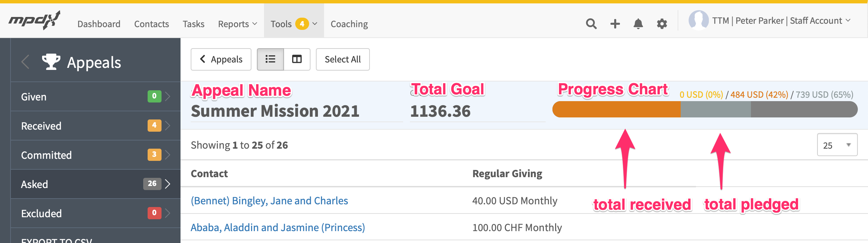Click the Appeals trophy icon
The image size is (868, 243).
[51, 62]
